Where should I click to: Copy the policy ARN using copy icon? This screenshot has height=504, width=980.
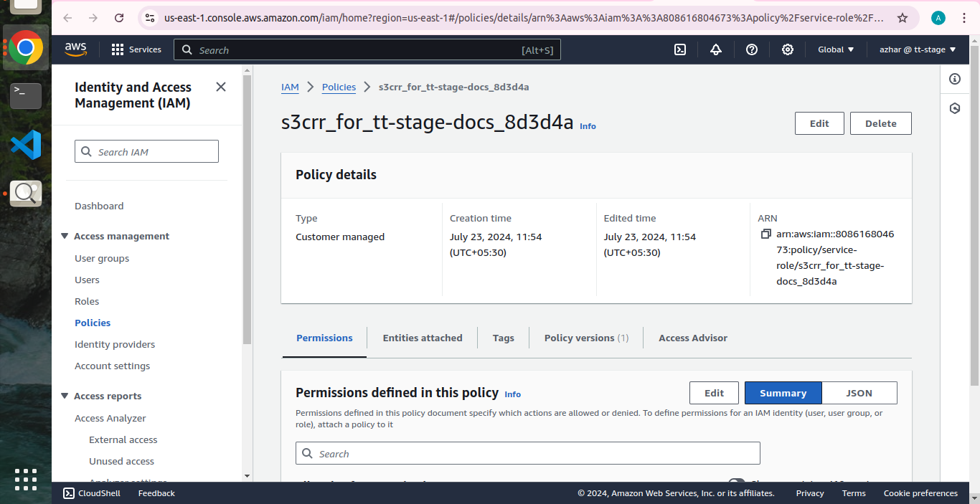point(765,234)
